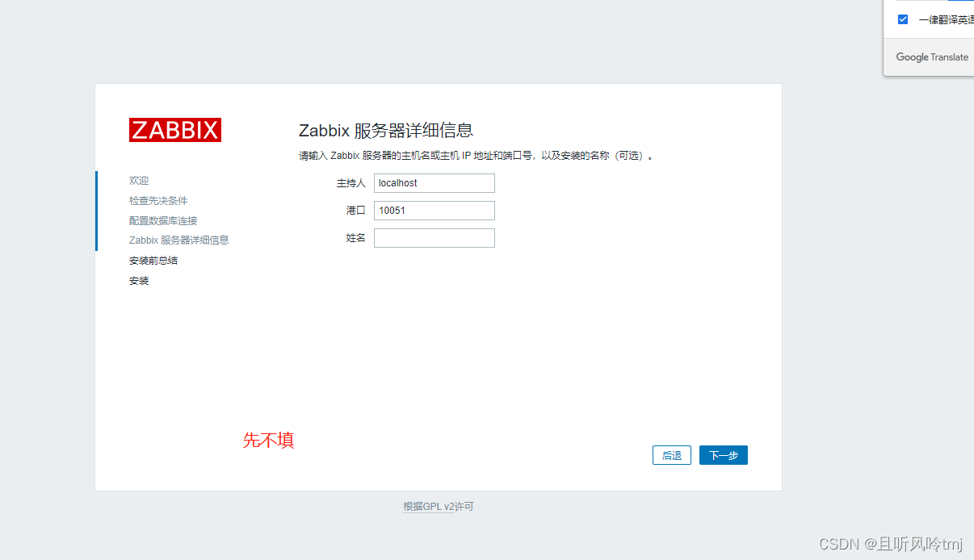This screenshot has height=560, width=974.
Task: Click the 主持人 localhost input field
Action: pyautogui.click(x=435, y=183)
